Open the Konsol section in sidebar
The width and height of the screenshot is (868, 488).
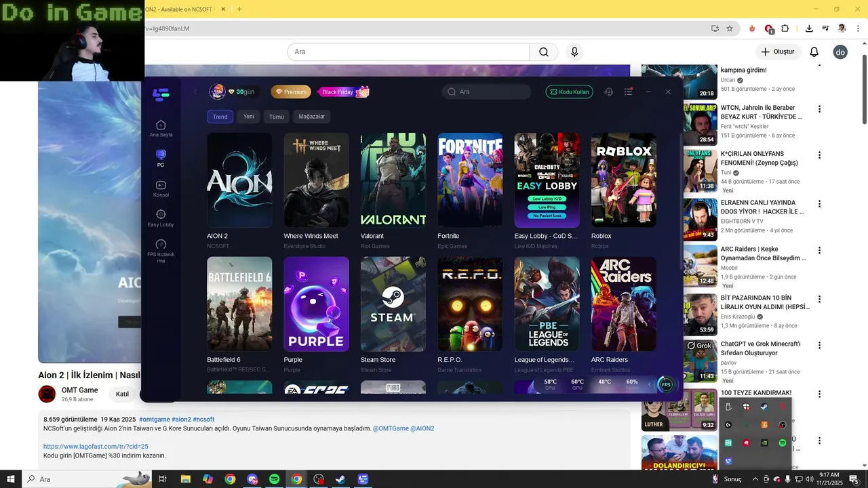pos(161,188)
